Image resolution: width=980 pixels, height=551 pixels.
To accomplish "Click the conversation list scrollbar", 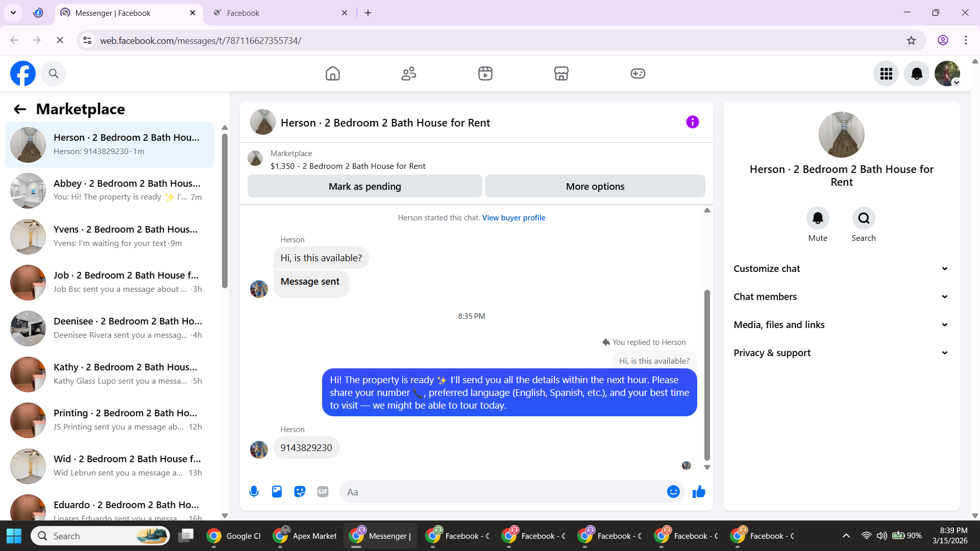I will (x=225, y=211).
